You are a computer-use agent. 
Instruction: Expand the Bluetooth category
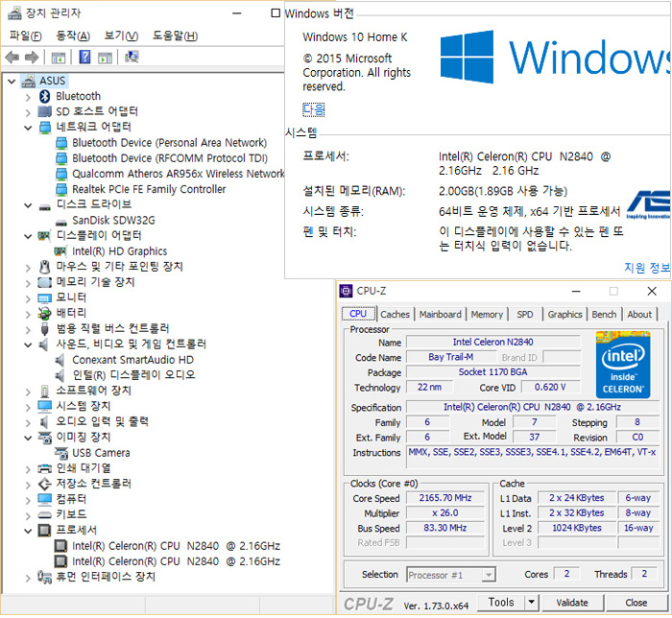pos(28,97)
